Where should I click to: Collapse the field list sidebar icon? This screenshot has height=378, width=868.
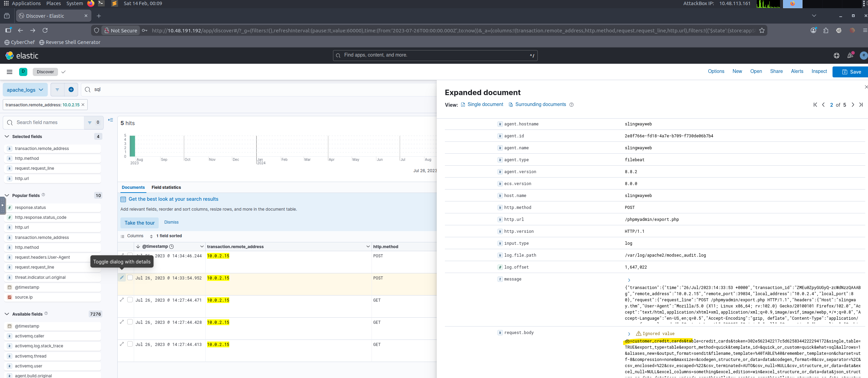tap(111, 120)
